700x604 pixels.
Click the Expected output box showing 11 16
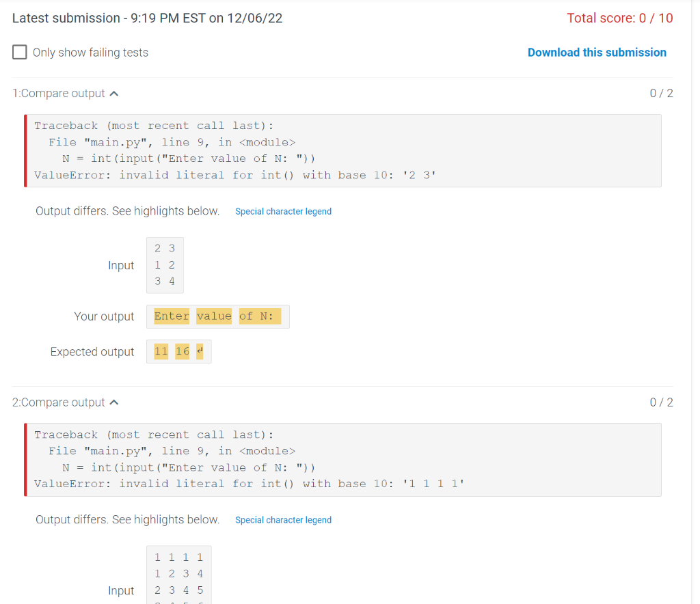[x=178, y=351]
